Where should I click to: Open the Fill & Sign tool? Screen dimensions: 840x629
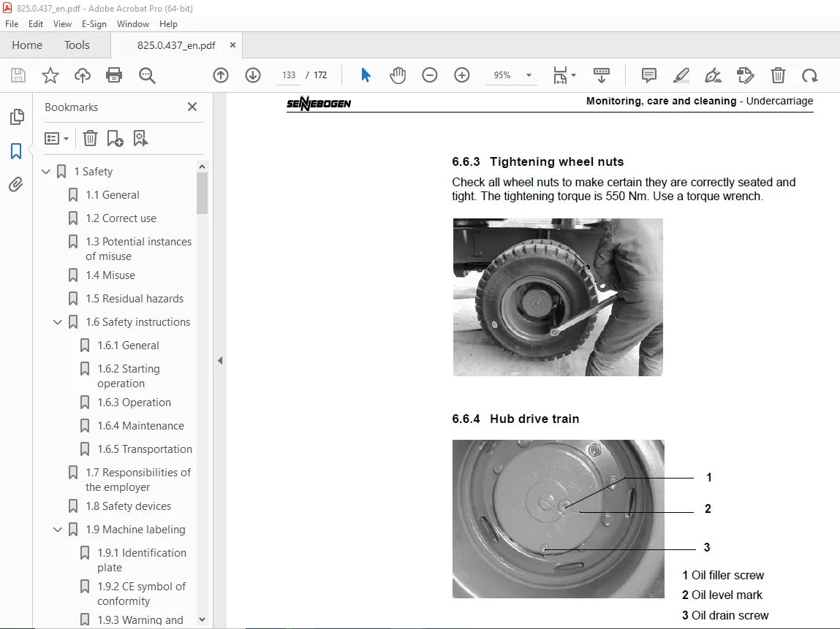pyautogui.click(x=713, y=75)
